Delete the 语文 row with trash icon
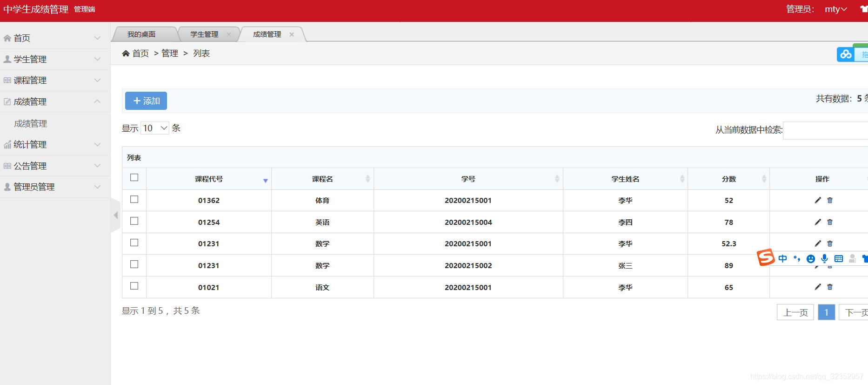Image resolution: width=868 pixels, height=385 pixels. (x=830, y=287)
